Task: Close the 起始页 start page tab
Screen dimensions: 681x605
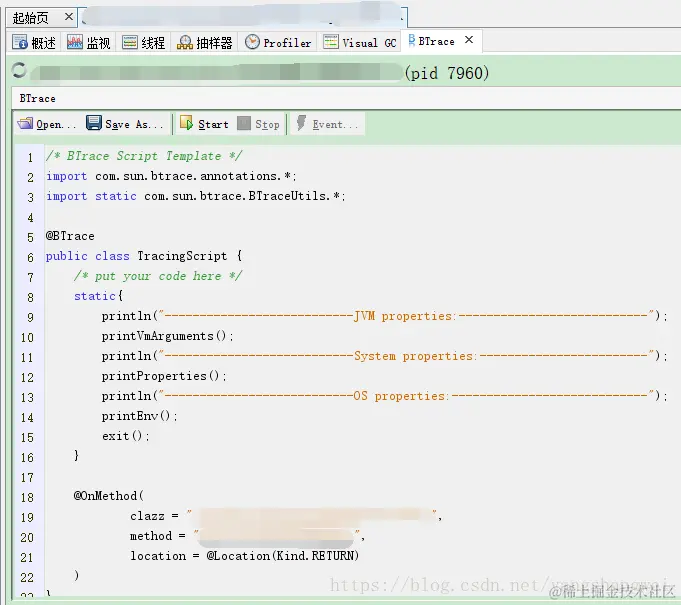Action: (69, 17)
